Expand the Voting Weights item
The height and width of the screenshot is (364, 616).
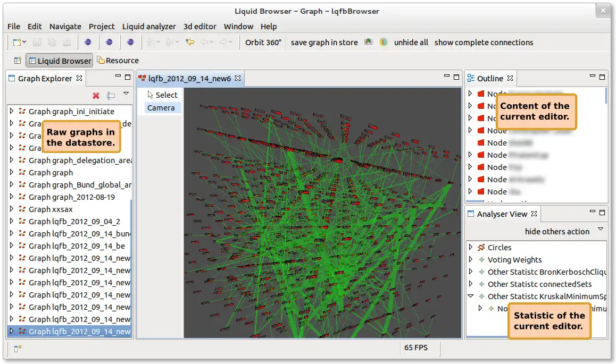pos(471,259)
